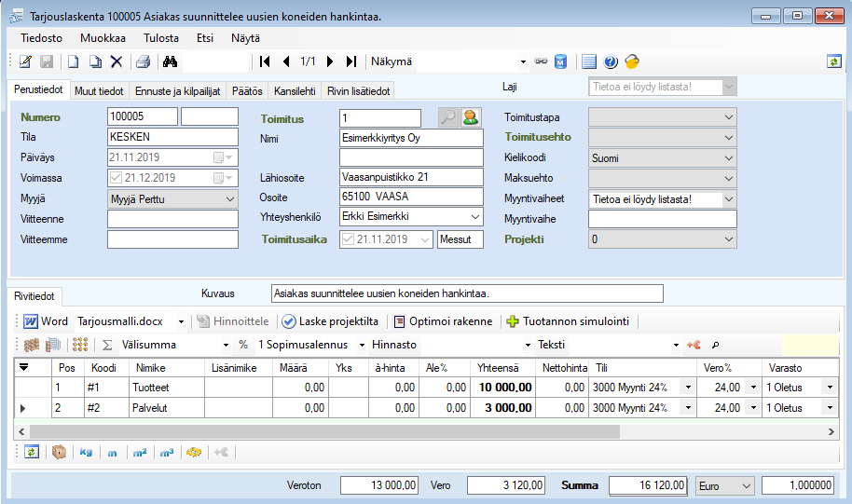Click the Optimoi rakenne button
The image size is (852, 504).
(x=443, y=321)
